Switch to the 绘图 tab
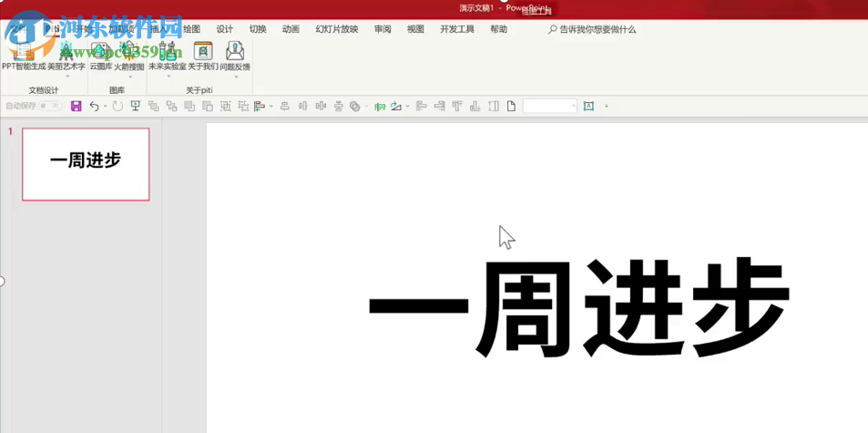 pyautogui.click(x=191, y=29)
